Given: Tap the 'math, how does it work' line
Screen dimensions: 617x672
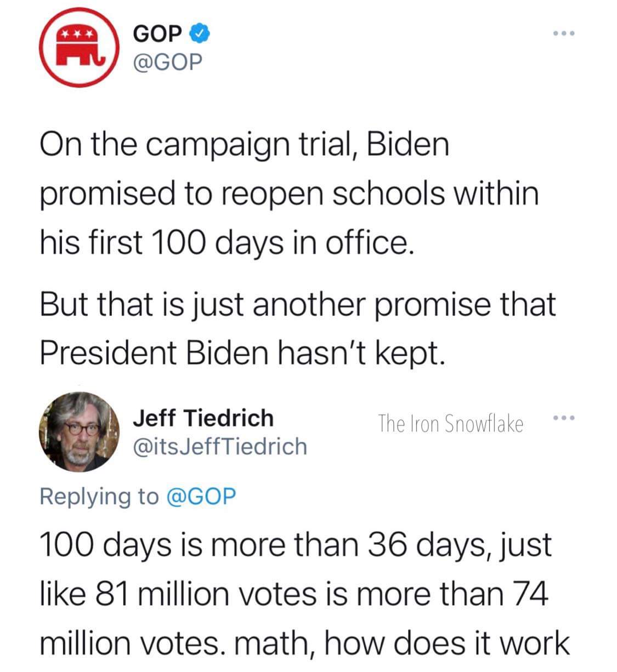Looking at the screenshot, I should (x=304, y=642).
